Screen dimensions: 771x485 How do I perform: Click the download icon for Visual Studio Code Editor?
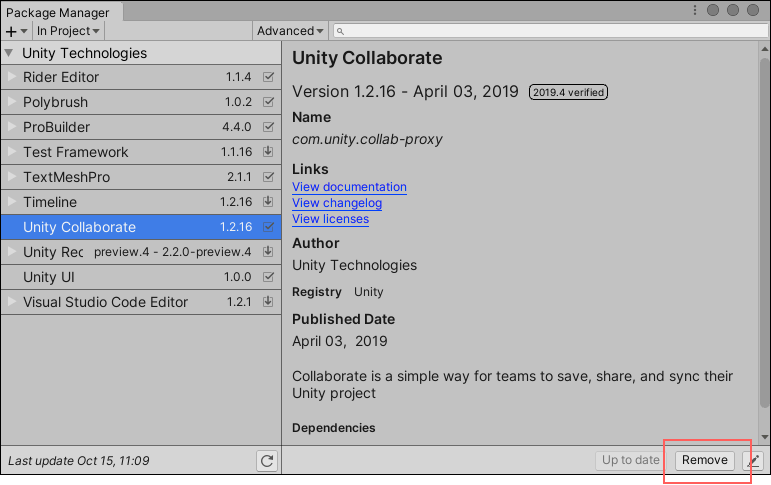pos(268,302)
